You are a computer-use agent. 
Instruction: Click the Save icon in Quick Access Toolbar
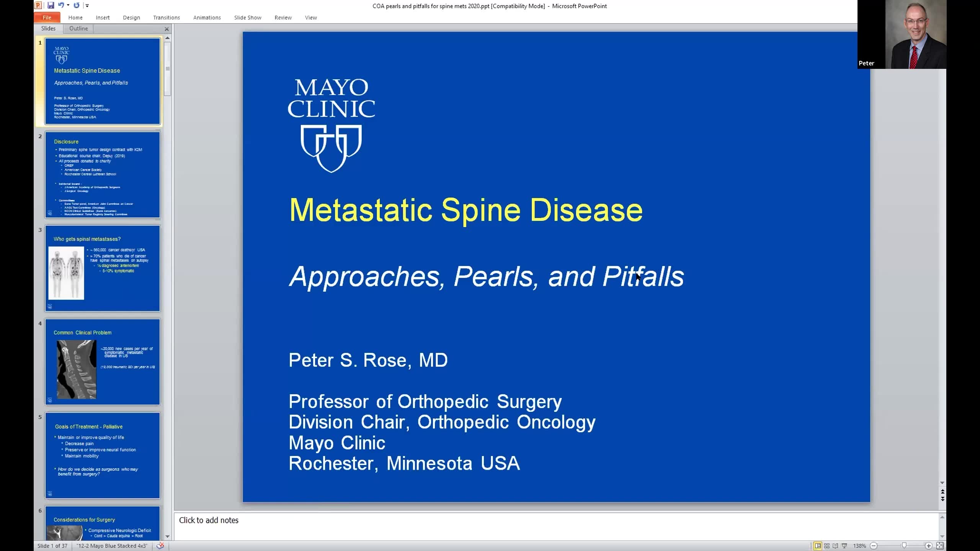click(x=51, y=5)
